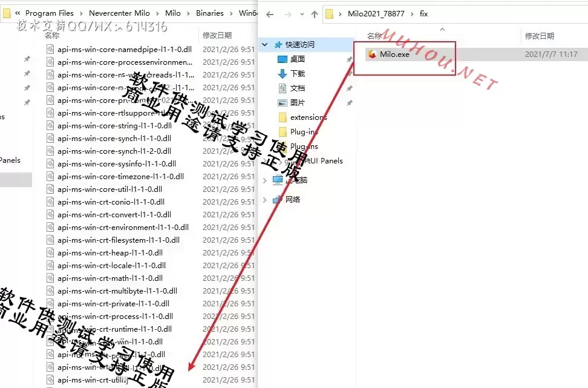
Task: Select api-ms-win-crt-convert-l1-1-0.dll
Action: click(x=114, y=215)
